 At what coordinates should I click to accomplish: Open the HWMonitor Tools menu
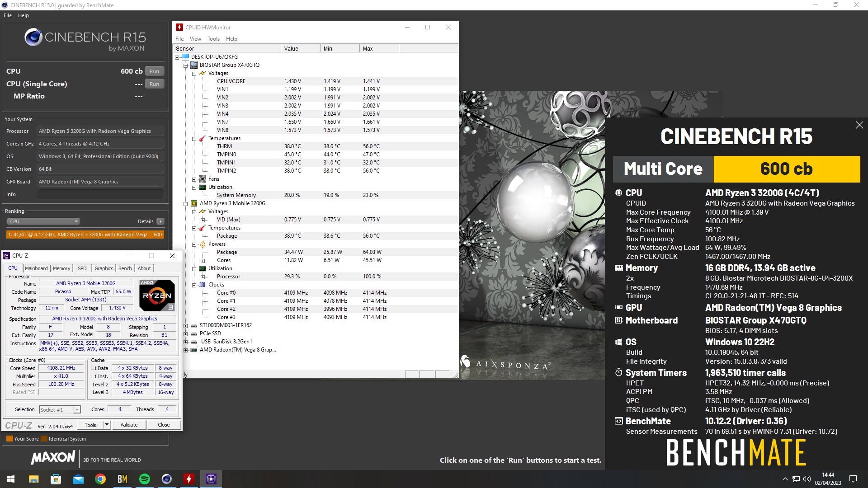(x=213, y=39)
